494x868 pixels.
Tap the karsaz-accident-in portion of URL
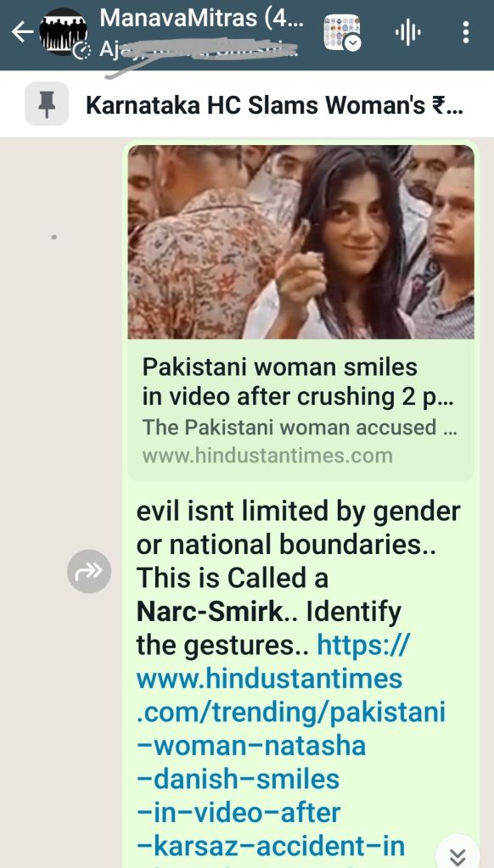(271, 846)
